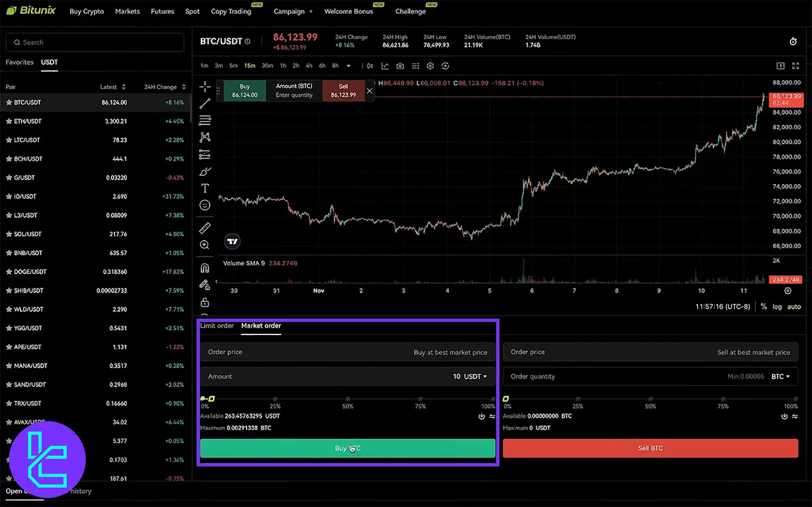Click the chart reset refresh icon
The image size is (812, 507).
(x=445, y=66)
